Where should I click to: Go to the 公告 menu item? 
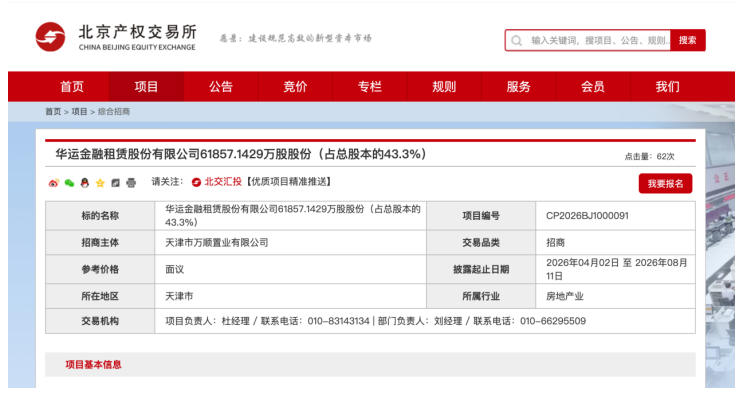pyautogui.click(x=221, y=87)
